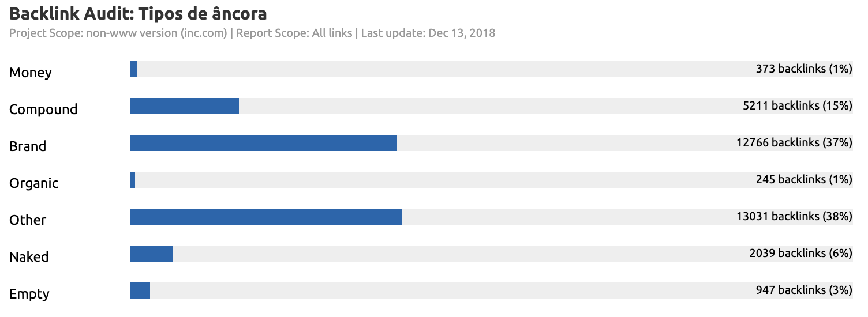Click the Project Scope subtitle line

[x=252, y=33]
